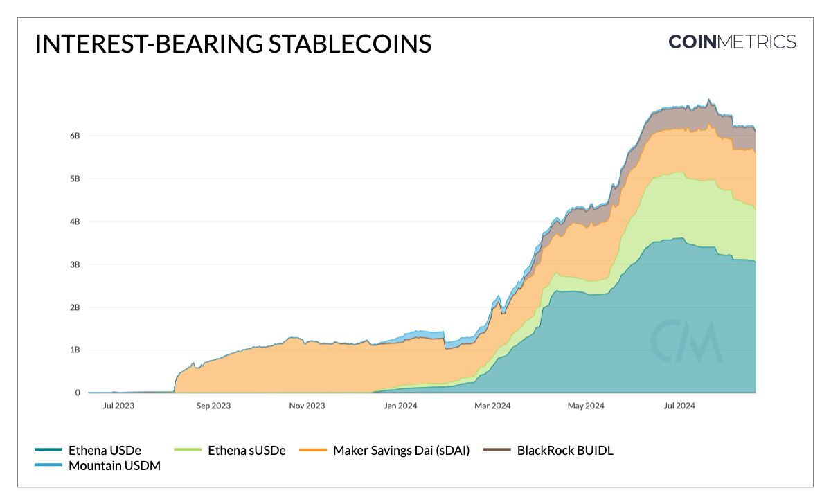831x504 pixels.
Task: Select the Interest-Bearing Stablecoins title
Action: [x=233, y=44]
